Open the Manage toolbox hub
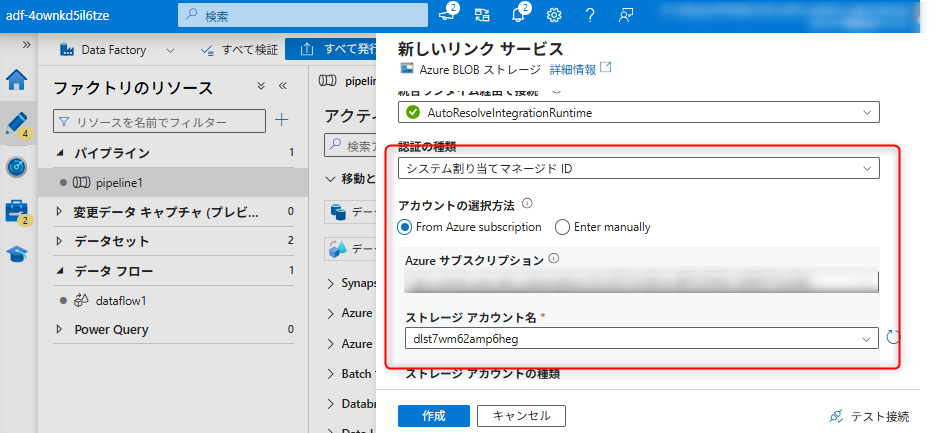The image size is (935, 433). [18, 212]
